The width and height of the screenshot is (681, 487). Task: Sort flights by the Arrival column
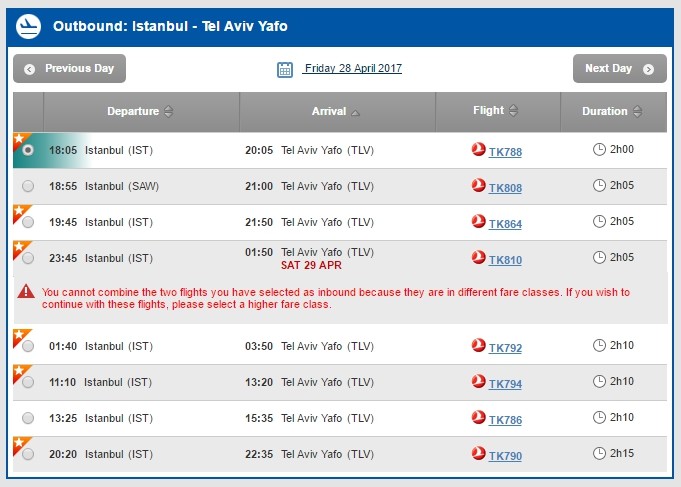click(x=336, y=111)
